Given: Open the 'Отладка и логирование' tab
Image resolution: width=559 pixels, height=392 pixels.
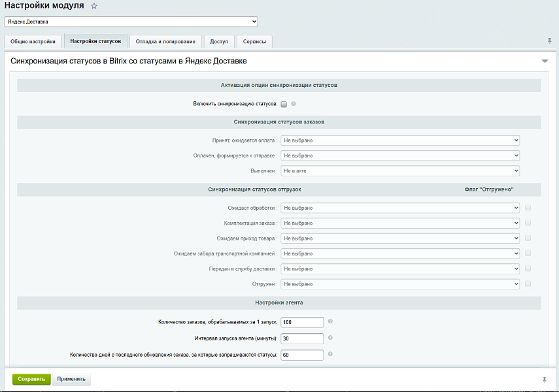Looking at the screenshot, I should (165, 42).
